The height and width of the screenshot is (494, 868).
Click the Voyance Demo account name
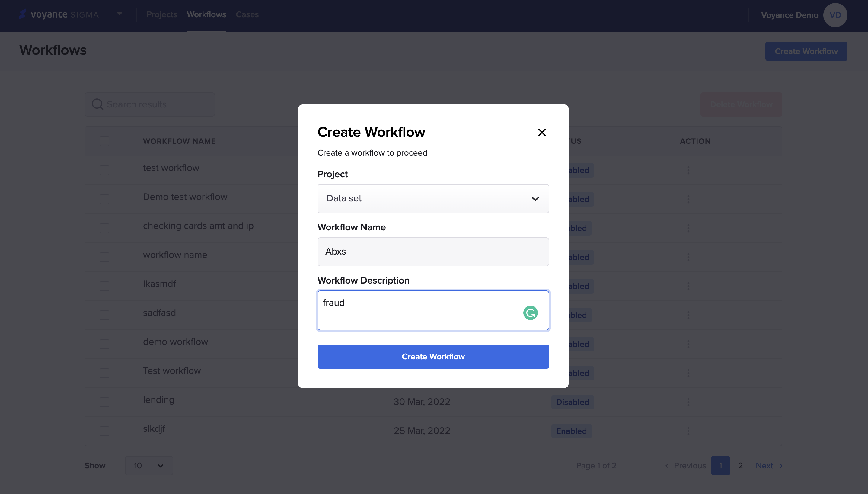[789, 15]
